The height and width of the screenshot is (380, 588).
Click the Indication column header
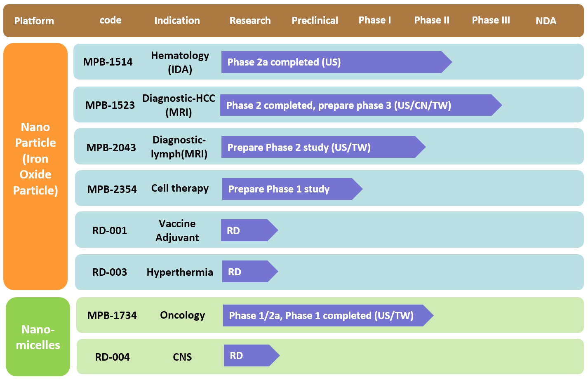177,20
